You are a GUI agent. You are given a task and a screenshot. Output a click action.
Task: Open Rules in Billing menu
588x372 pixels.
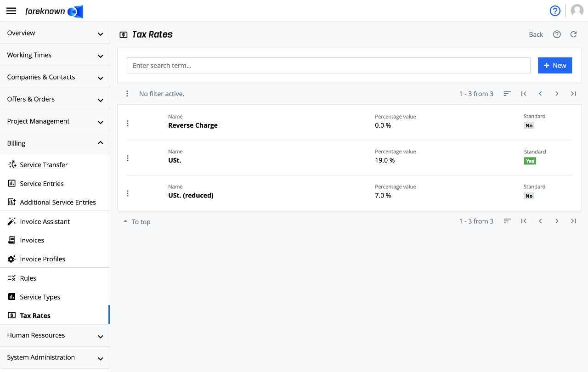[55, 278]
